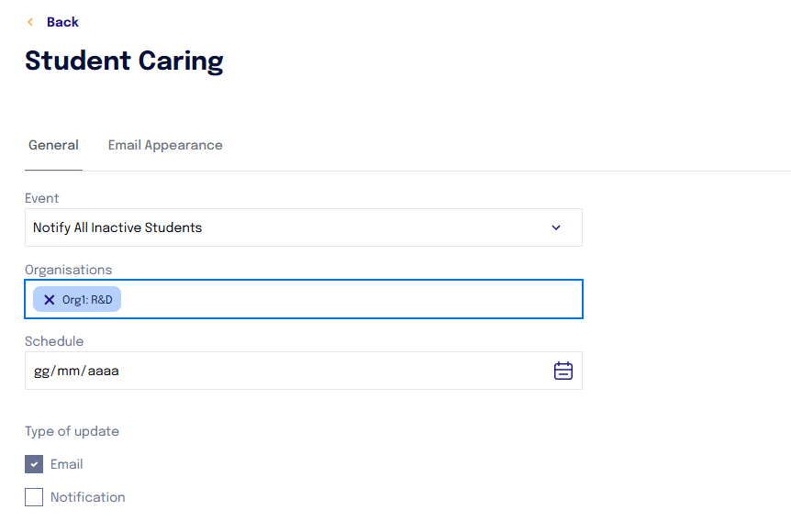The image size is (791, 532).
Task: Enable the Notification checkbox
Action: click(34, 497)
